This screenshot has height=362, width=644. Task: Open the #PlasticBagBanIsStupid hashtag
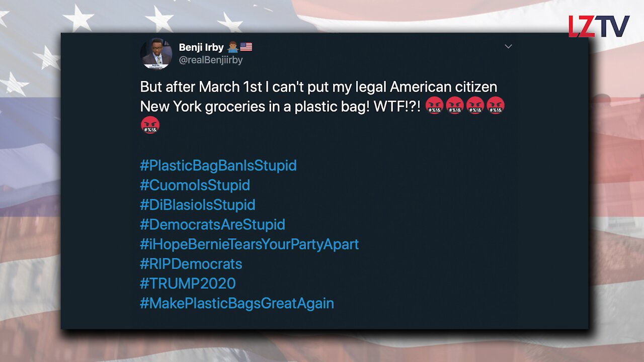tap(218, 165)
